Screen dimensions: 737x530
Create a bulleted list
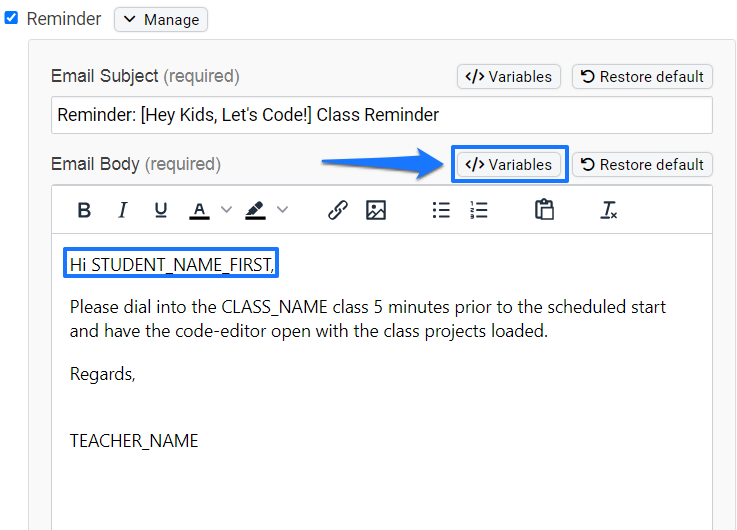pyautogui.click(x=441, y=210)
